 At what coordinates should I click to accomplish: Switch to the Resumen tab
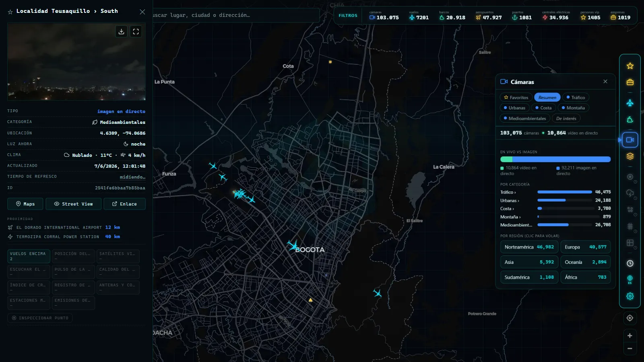coord(547,97)
